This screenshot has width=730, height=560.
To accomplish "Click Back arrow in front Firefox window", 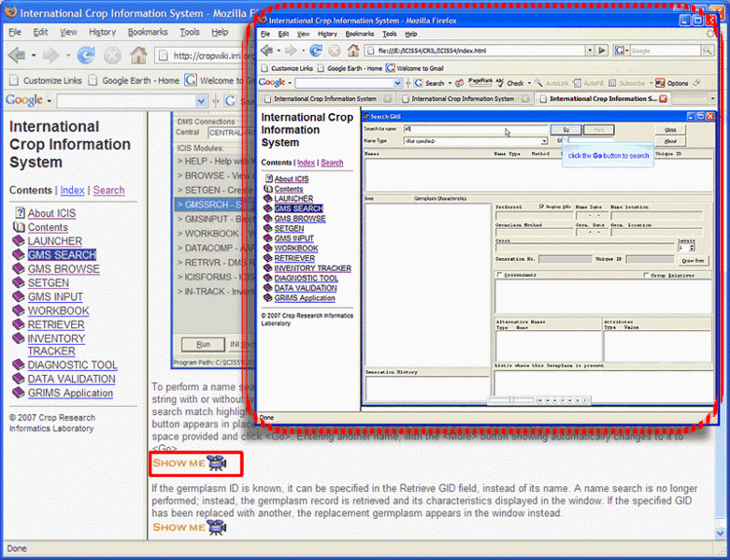I will 266,50.
